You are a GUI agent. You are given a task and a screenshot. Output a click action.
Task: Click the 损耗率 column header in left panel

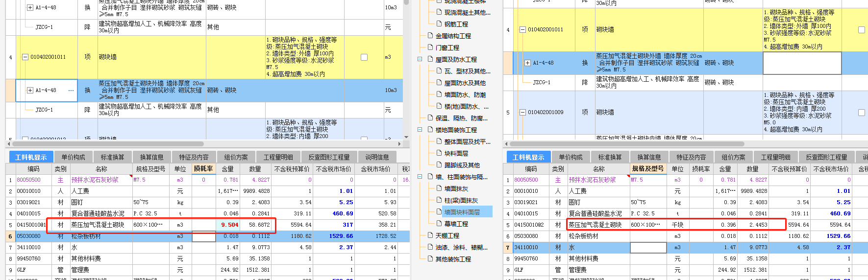(203, 168)
